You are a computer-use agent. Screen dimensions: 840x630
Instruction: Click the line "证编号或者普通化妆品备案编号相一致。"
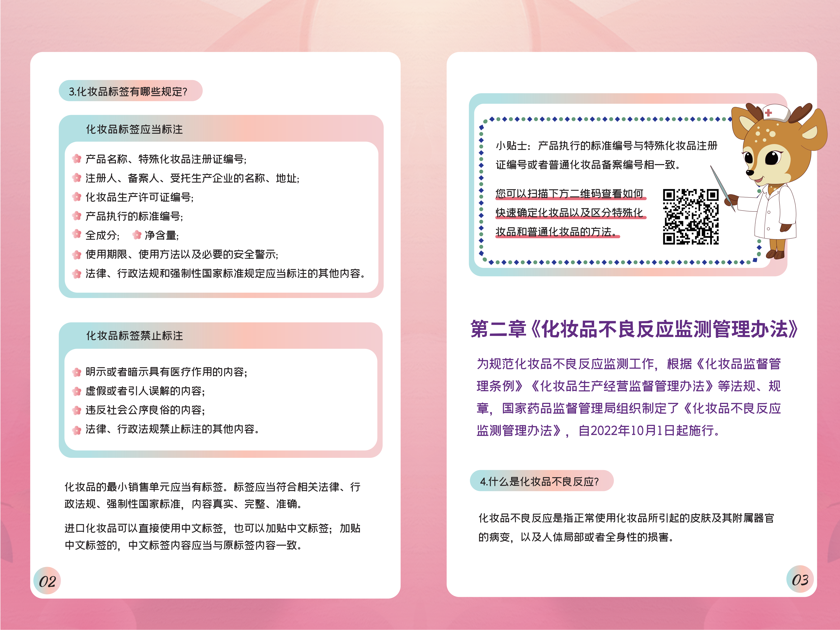[588, 165]
